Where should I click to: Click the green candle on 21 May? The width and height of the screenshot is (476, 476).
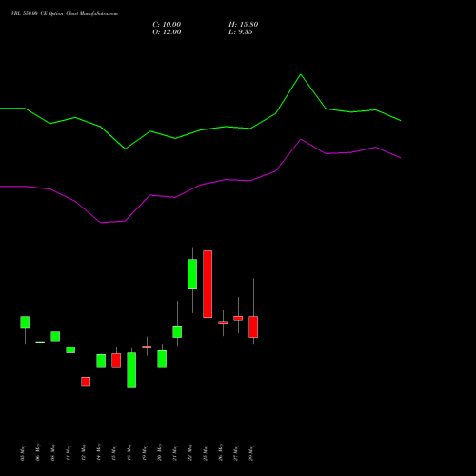(x=177, y=331)
